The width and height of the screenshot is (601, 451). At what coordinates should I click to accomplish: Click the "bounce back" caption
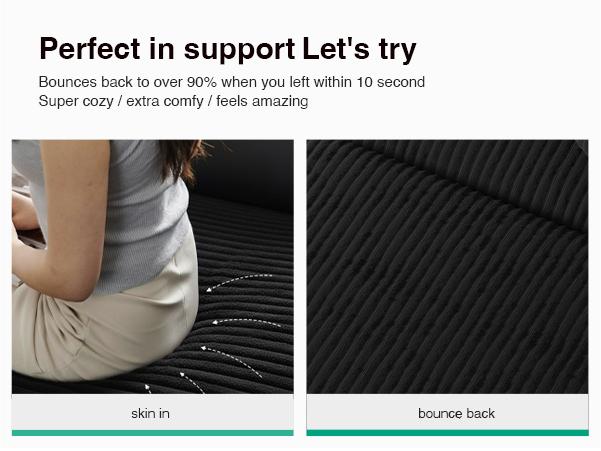point(456,413)
